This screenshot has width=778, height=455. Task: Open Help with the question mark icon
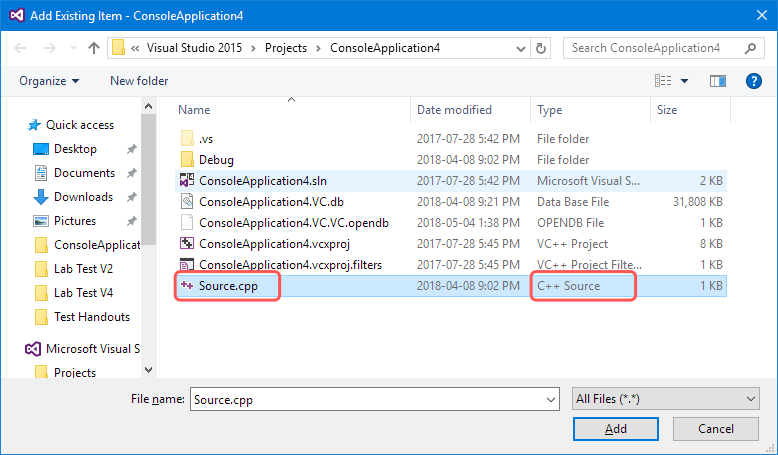coord(753,81)
